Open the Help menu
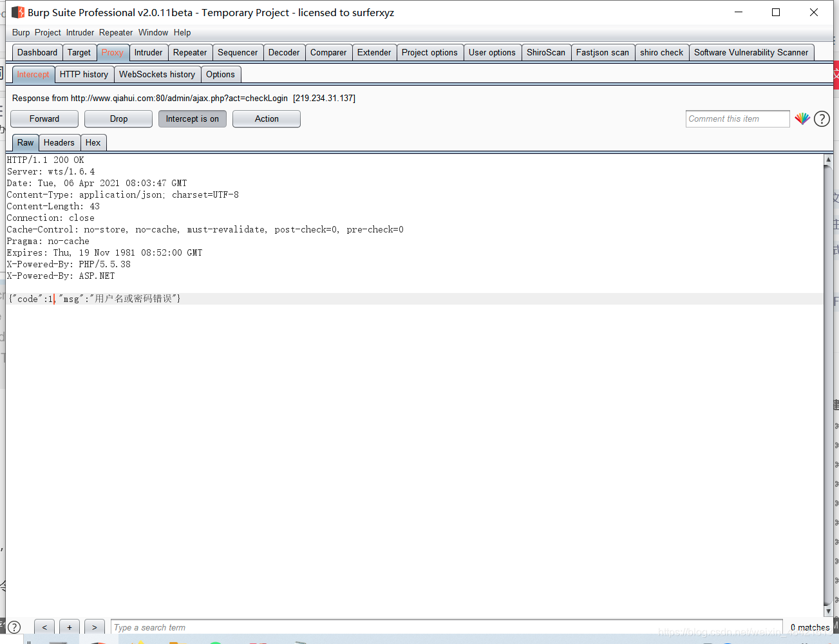 (x=182, y=32)
